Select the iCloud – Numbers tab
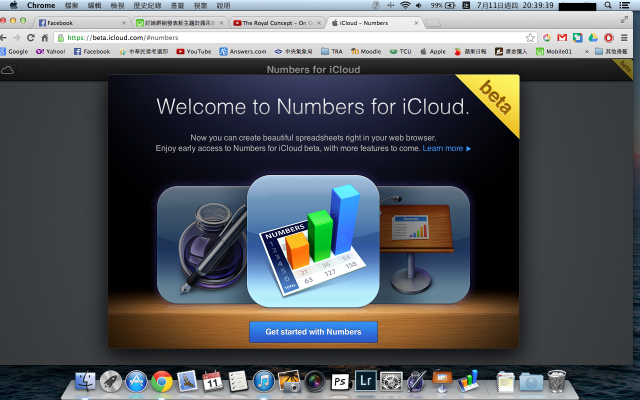Image resolution: width=640 pixels, height=400 pixels. 375,23
